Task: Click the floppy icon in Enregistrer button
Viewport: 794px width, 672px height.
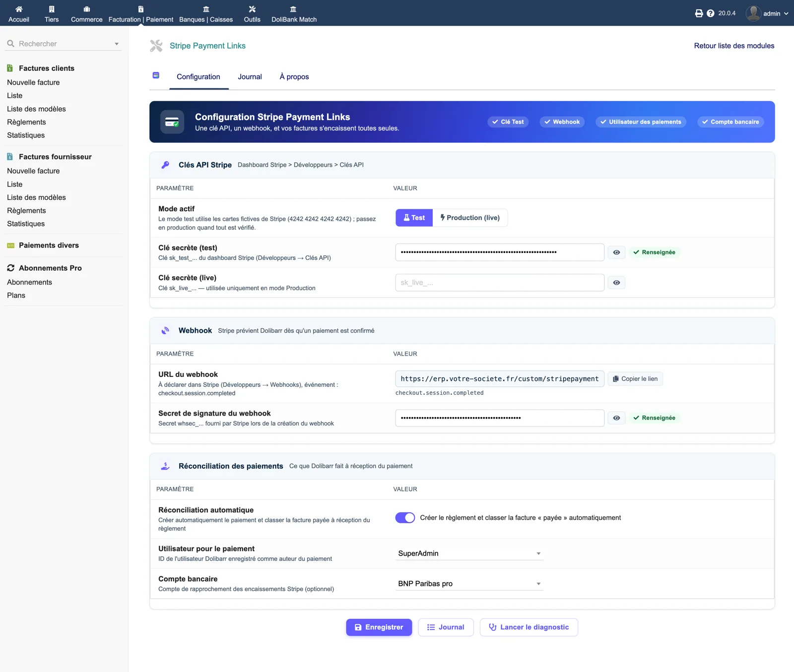Action: coord(358,627)
